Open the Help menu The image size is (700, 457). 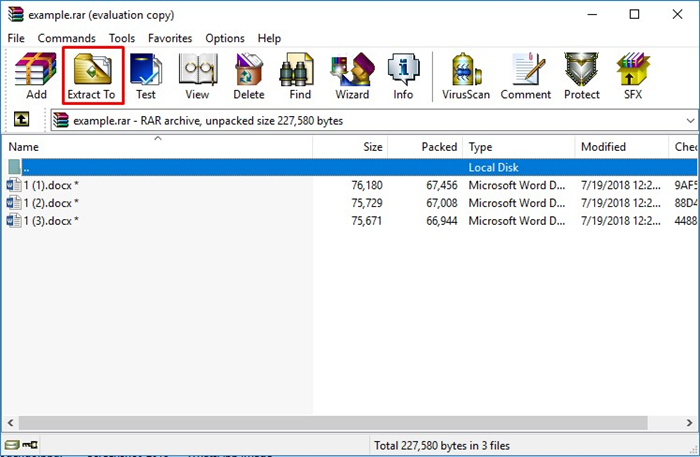point(269,38)
